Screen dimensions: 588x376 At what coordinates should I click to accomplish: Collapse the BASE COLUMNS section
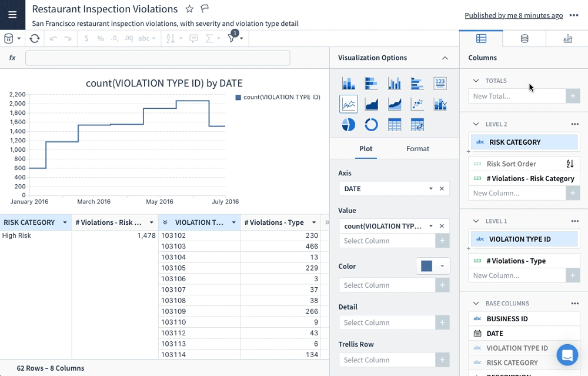[476, 303]
